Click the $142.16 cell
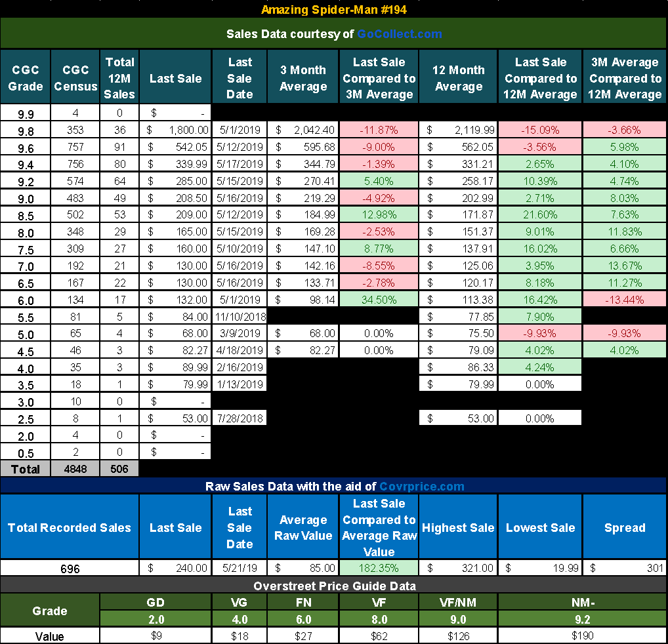The height and width of the screenshot is (644, 668). click(303, 266)
